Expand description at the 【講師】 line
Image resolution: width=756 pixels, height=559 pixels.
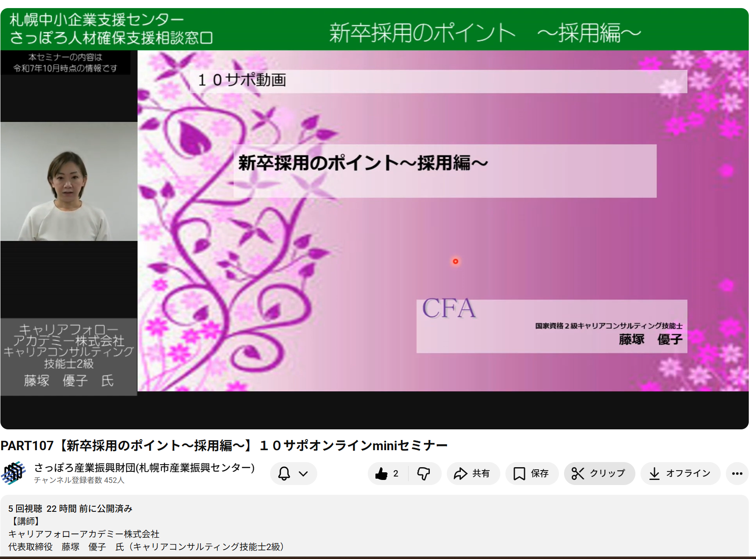[x=25, y=521]
